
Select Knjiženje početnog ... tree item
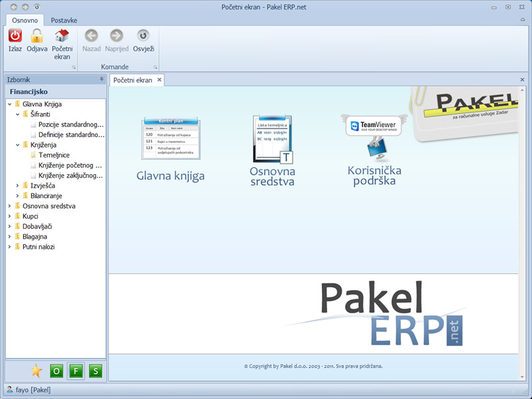coord(70,165)
